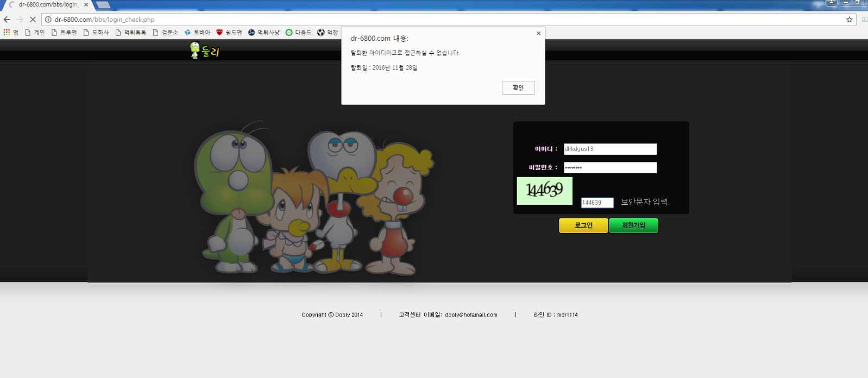
Task: Open the 검문소 bookmark
Action: pyautogui.click(x=166, y=33)
